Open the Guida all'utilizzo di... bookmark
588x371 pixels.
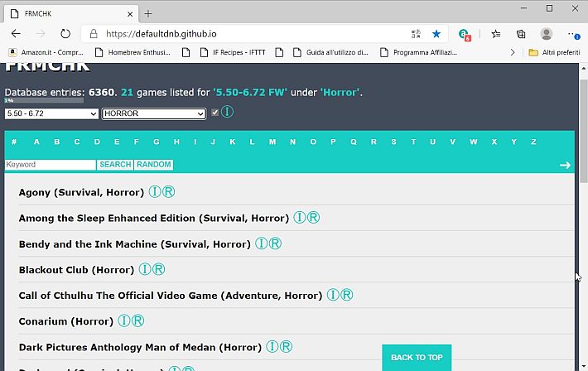point(330,52)
